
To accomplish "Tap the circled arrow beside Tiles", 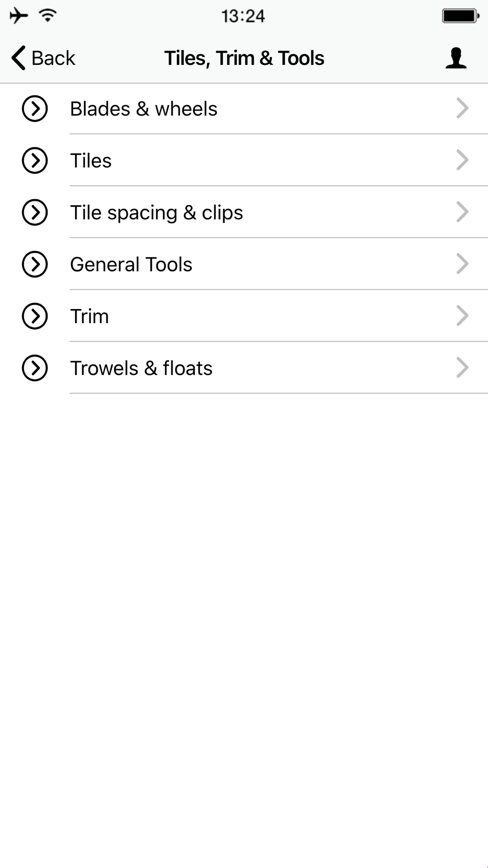I will coord(35,160).
